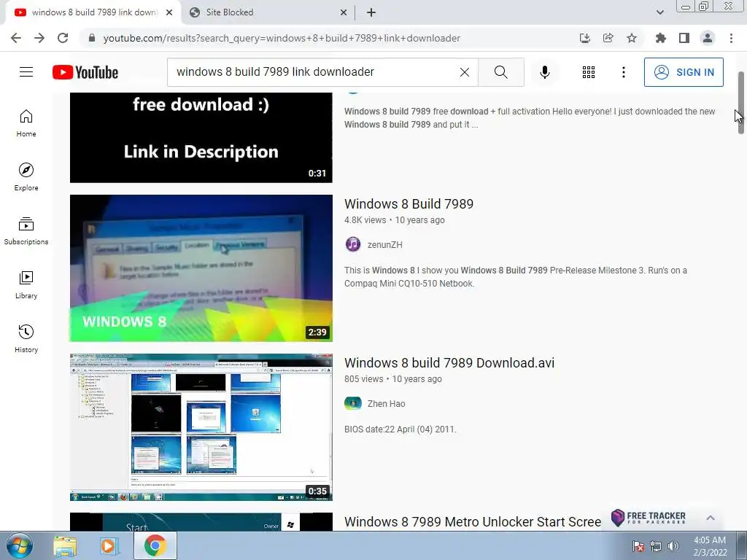Image resolution: width=747 pixels, height=560 pixels.
Task: Open the Free Tracker for Packages banner
Action: pos(649,518)
